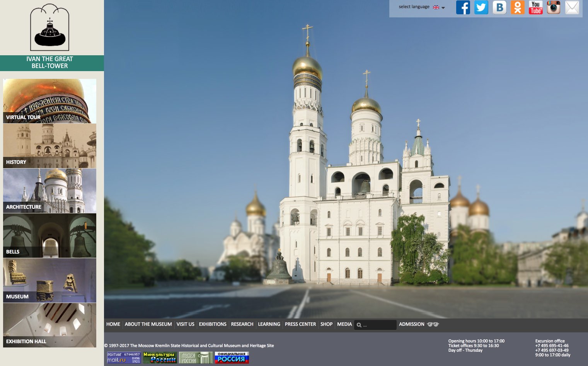
Task: Click the Ivan the Great Bell-Tower heading
Action: coord(49,63)
